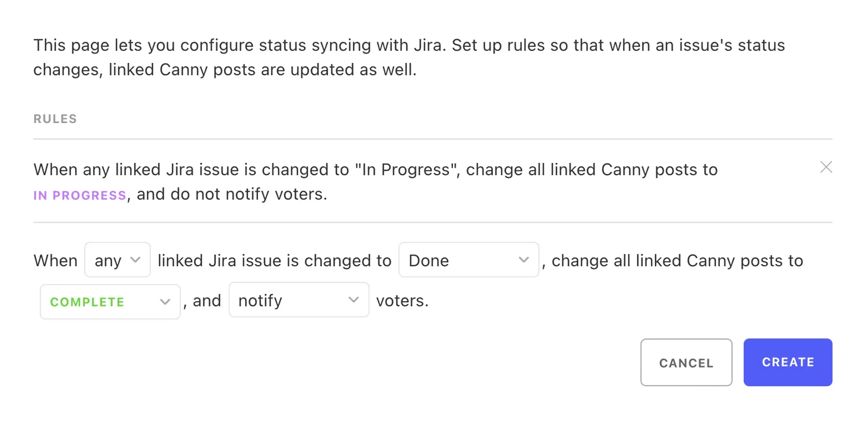This screenshot has width=868, height=425.
Task: Remove the existing rule with the X icon
Action: point(826,167)
